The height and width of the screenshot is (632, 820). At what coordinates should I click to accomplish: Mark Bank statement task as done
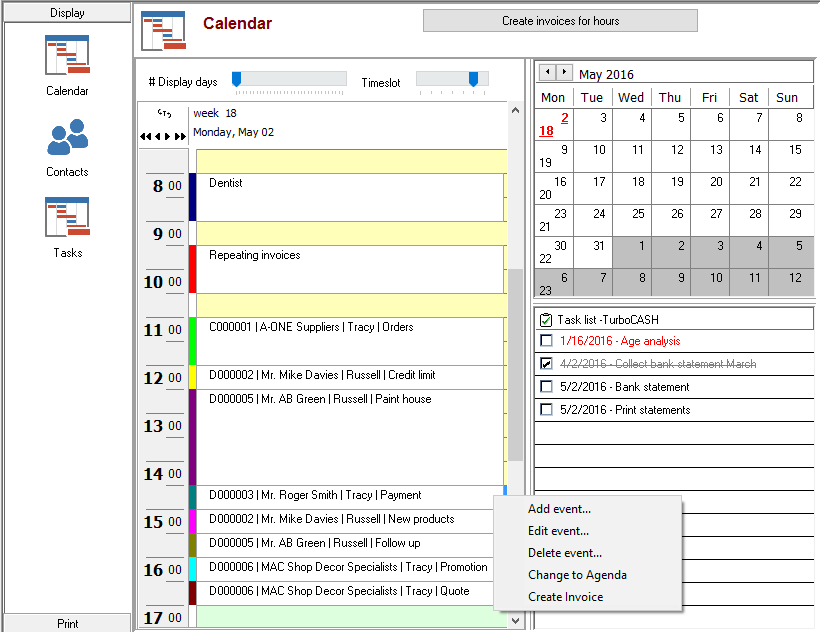pyautogui.click(x=546, y=387)
